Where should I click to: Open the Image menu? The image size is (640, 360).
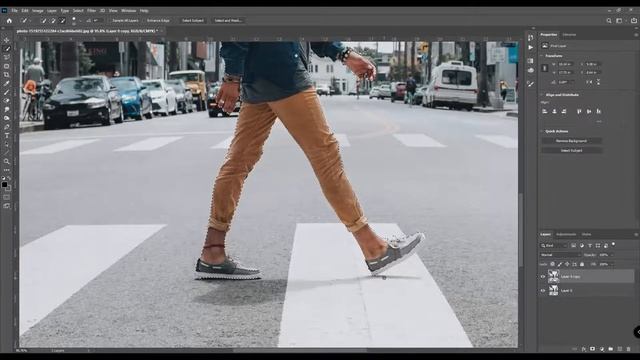38,11
